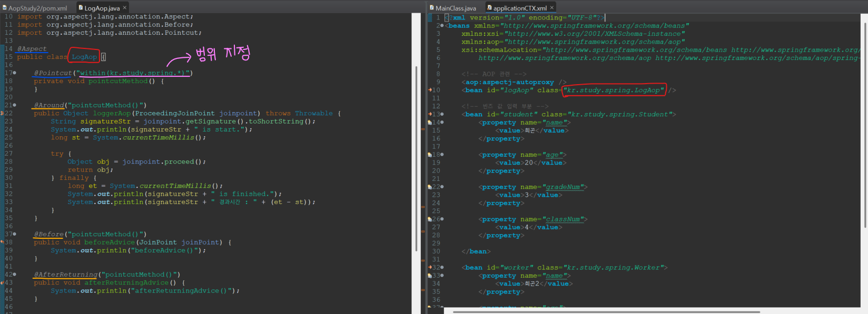Collapse the beans element fold at line 2
This screenshot has width=868, height=314.
tap(442, 26)
